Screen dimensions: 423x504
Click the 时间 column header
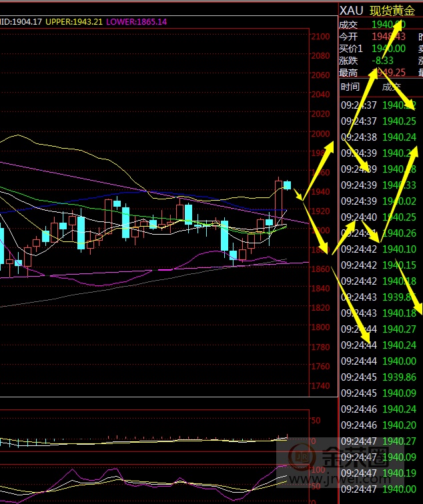click(x=350, y=87)
